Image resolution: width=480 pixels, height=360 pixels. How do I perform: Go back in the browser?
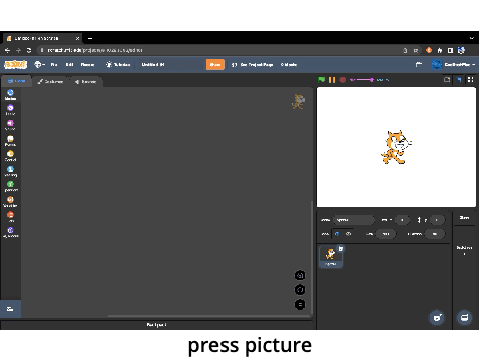[x=7, y=50]
